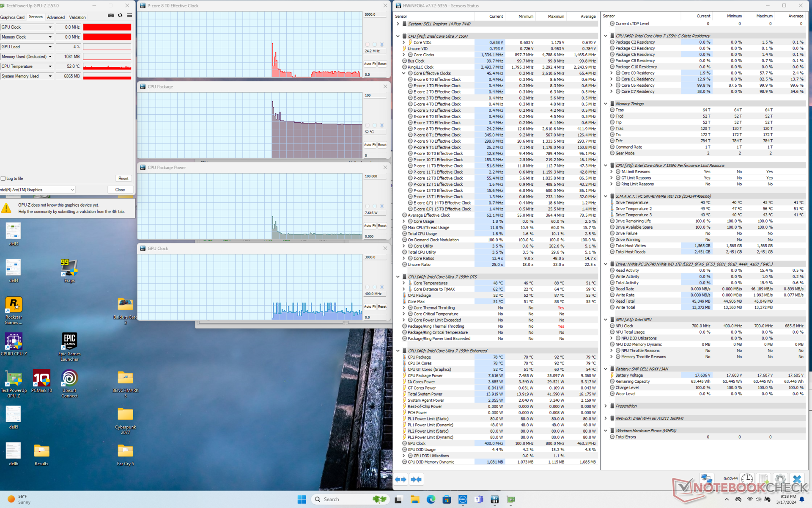Click HWiNFO logging start document icon
This screenshot has height=508, width=812.
(764, 479)
